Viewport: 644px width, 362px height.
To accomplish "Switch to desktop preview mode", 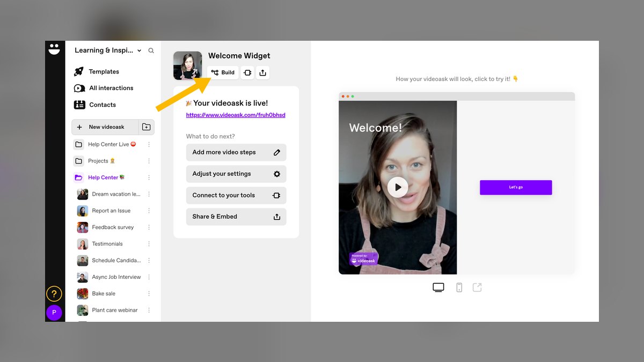I will [x=438, y=287].
